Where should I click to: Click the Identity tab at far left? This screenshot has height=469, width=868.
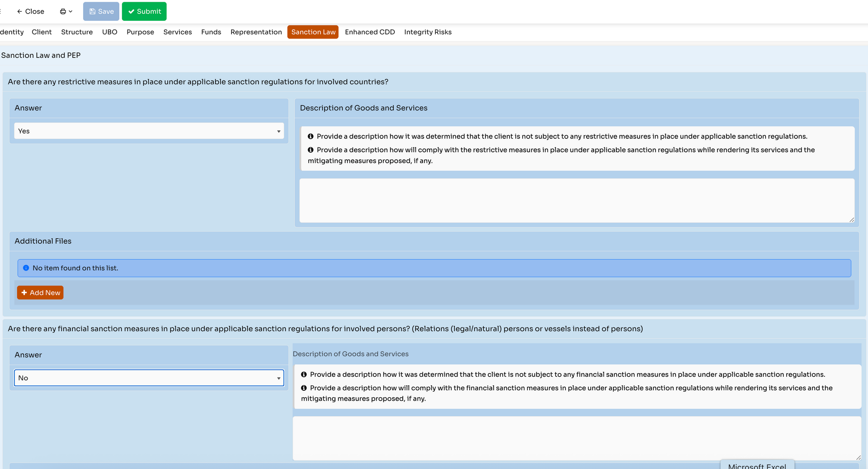tap(12, 32)
